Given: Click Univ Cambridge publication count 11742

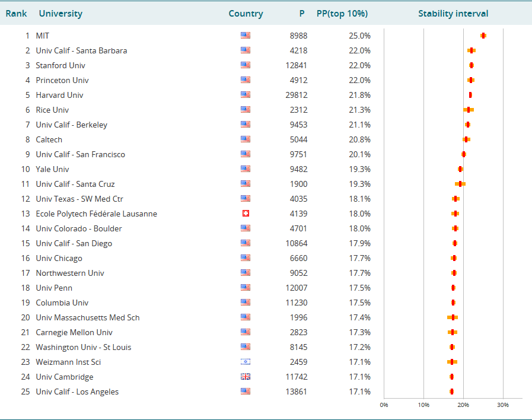Looking at the screenshot, I should (x=297, y=377).
